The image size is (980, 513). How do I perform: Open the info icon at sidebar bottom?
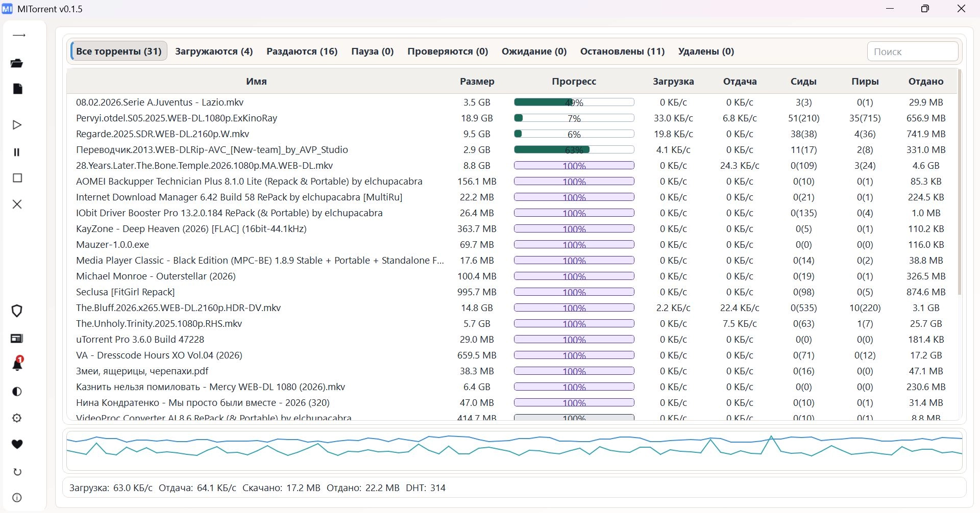coord(17,498)
